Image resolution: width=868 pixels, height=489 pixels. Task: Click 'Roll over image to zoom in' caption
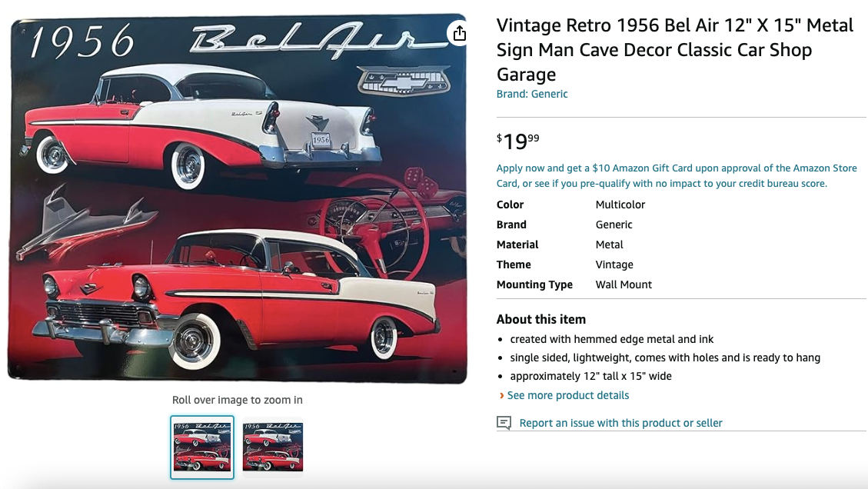(x=238, y=400)
